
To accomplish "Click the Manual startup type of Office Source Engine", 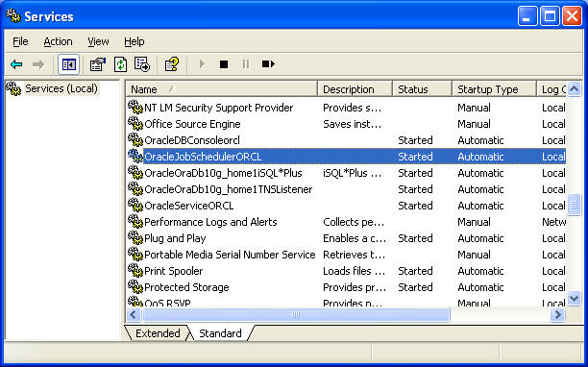I will (474, 124).
